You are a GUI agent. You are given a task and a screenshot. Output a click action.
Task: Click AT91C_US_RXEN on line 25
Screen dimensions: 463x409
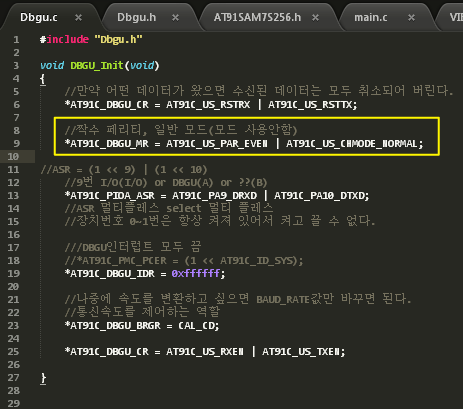(x=205, y=352)
